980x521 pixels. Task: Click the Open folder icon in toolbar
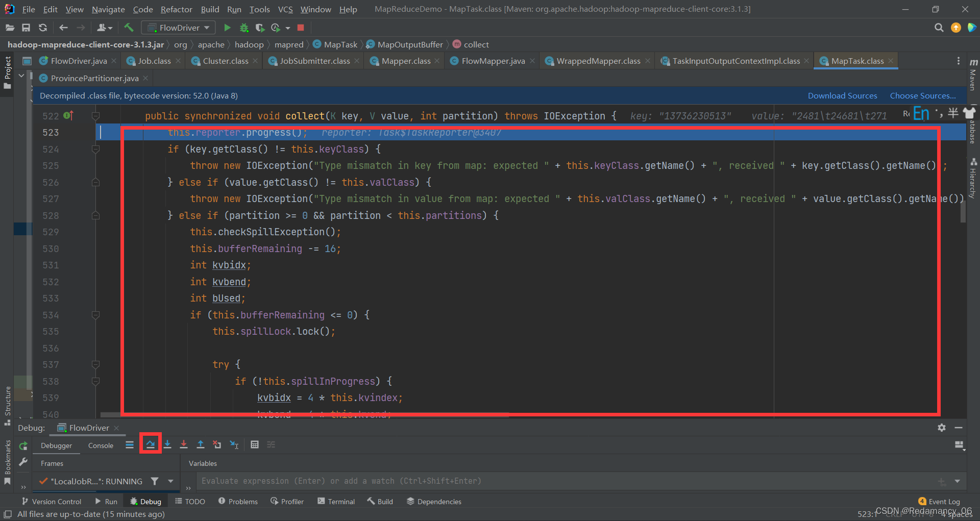click(x=10, y=28)
